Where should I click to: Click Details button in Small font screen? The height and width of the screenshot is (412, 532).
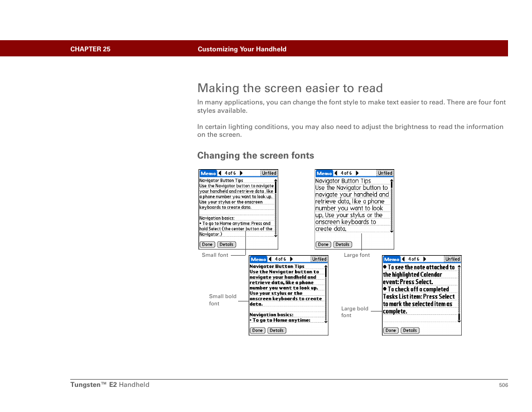pos(226,245)
